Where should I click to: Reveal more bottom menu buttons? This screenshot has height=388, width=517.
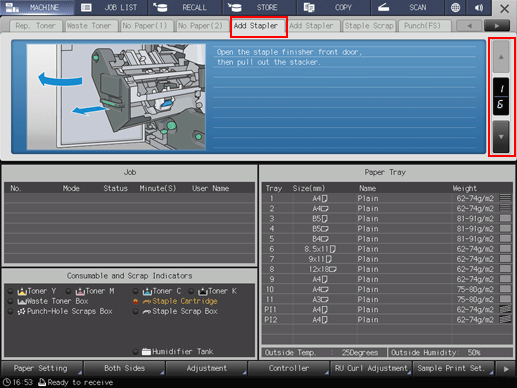(x=506, y=369)
